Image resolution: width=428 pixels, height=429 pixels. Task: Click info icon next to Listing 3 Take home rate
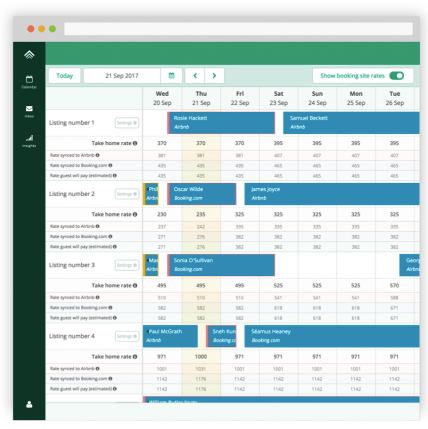pyautogui.click(x=135, y=286)
